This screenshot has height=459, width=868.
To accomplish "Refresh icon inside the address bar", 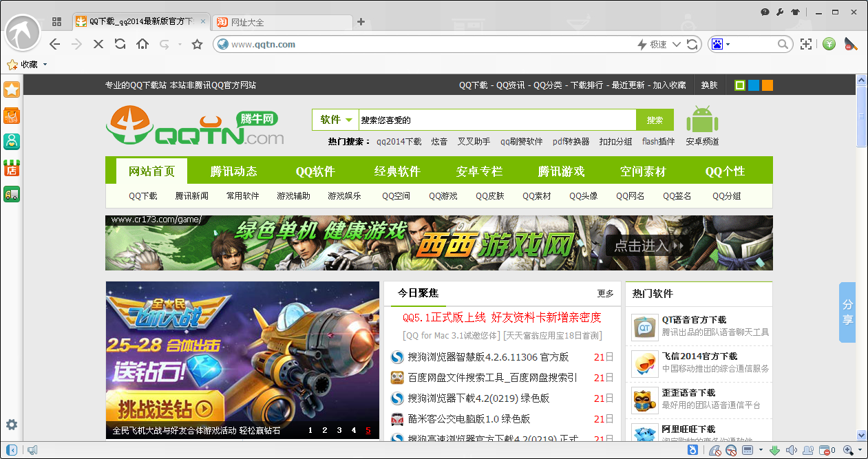I will (x=692, y=44).
